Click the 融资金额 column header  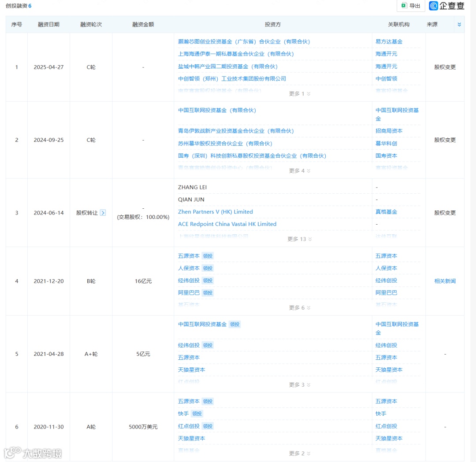coord(143,25)
